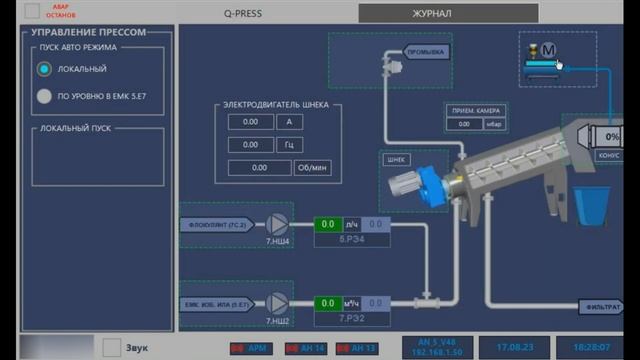640x360 pixels.
Task: Click green 0.0 л/ч flow value of 5.РЭ4
Action: [328, 224]
